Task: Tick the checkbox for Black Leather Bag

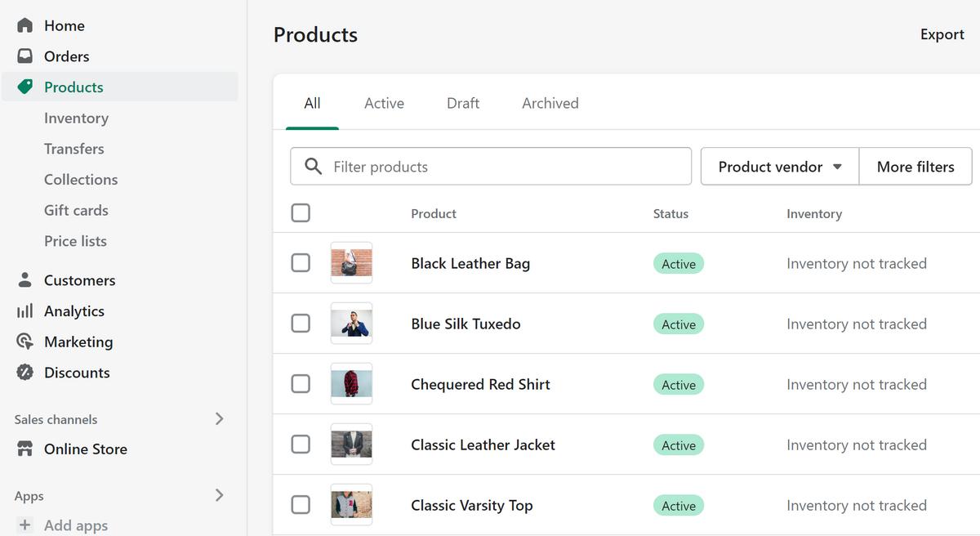Action: (301, 262)
